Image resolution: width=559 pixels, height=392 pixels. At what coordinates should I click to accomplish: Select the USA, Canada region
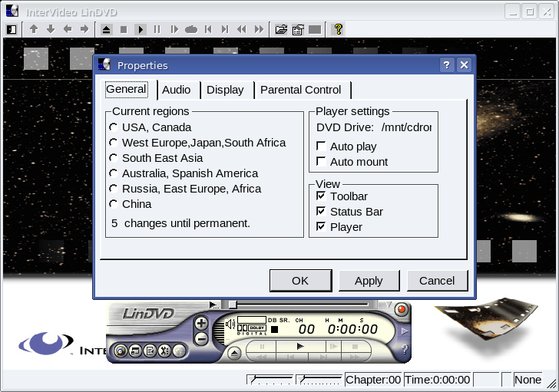pos(150,127)
